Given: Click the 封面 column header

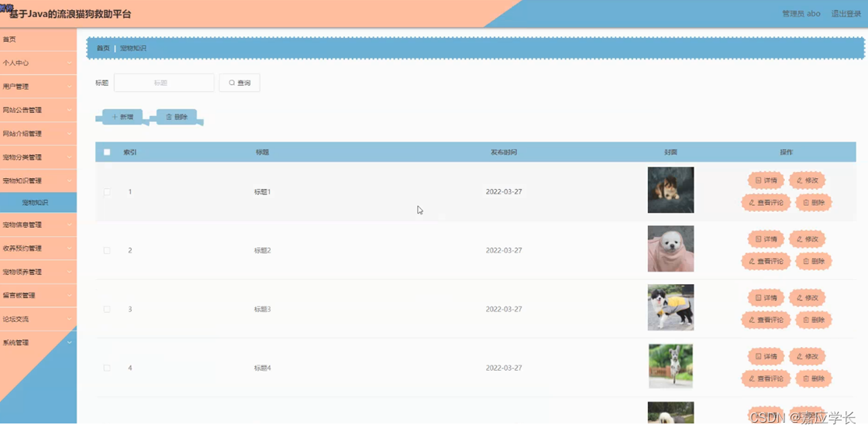Looking at the screenshot, I should [670, 152].
